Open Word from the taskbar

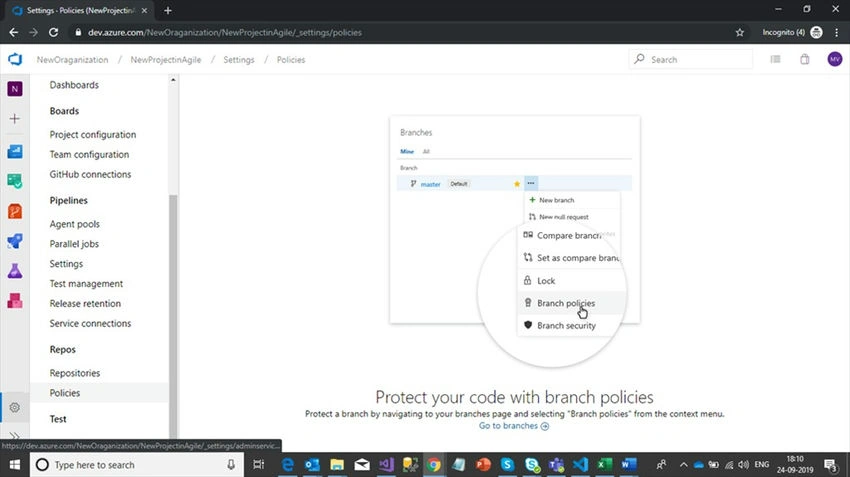coord(629,465)
